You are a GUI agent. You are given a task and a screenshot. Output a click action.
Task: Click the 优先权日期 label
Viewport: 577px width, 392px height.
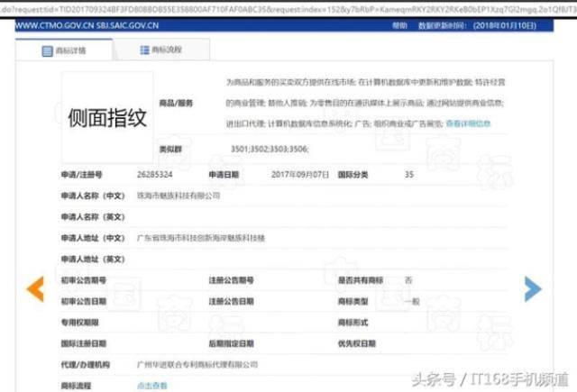click(x=357, y=343)
